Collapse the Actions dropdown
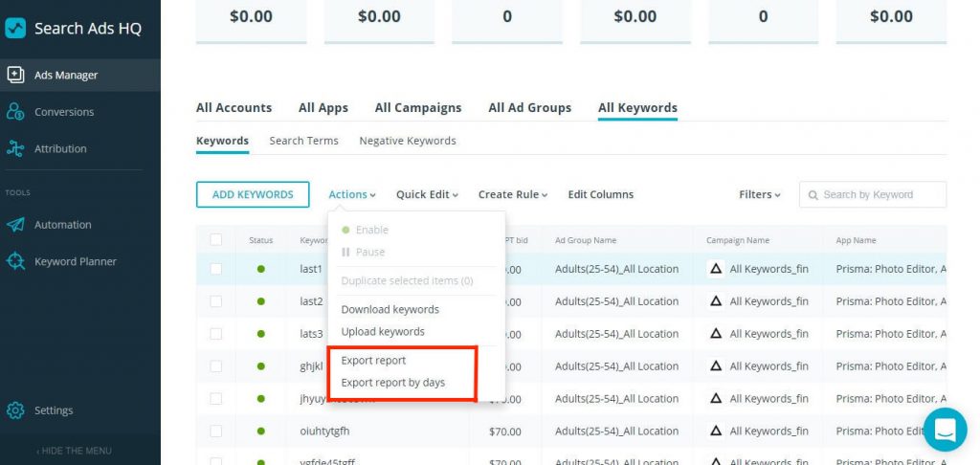Screen dimensions: 980x465 [x=352, y=194]
